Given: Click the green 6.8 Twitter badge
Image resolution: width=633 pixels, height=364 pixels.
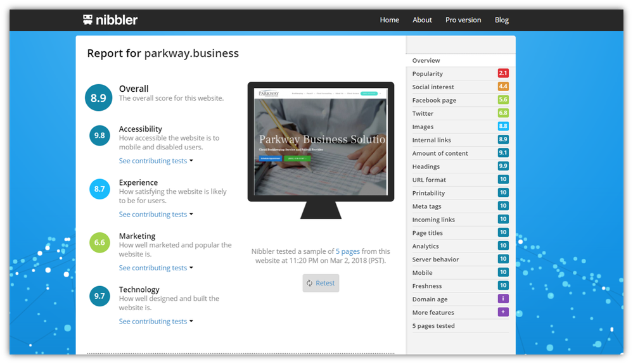Looking at the screenshot, I should [503, 113].
